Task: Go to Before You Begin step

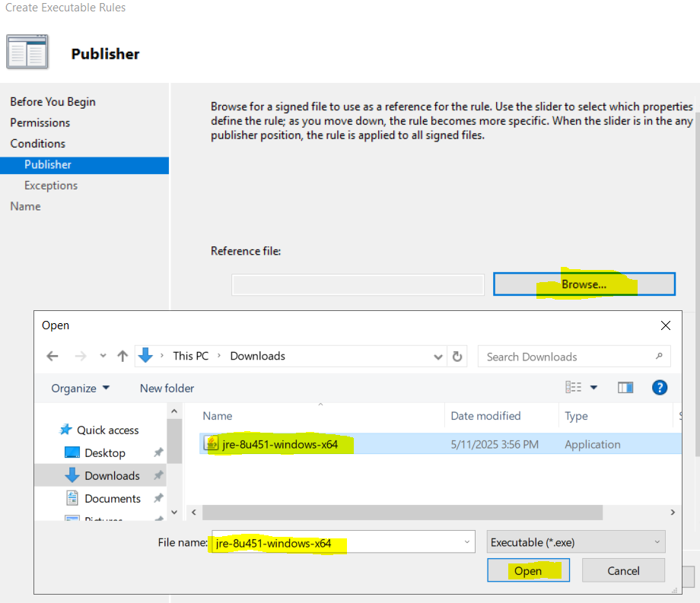Action: pyautogui.click(x=52, y=102)
